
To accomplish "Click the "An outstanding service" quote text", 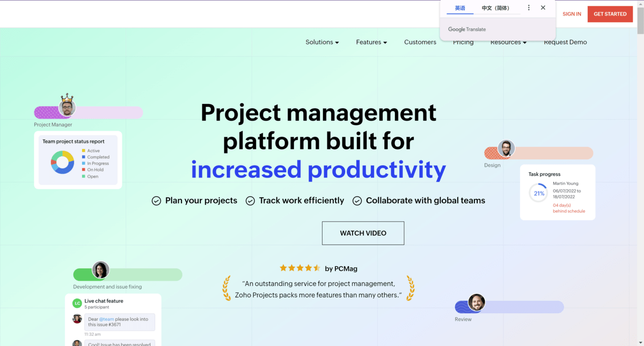I will coord(319,289).
